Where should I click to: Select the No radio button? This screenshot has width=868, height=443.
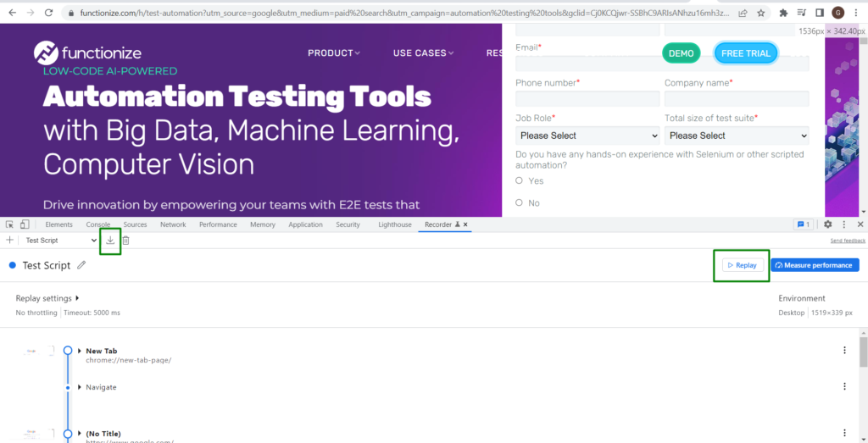tap(519, 202)
